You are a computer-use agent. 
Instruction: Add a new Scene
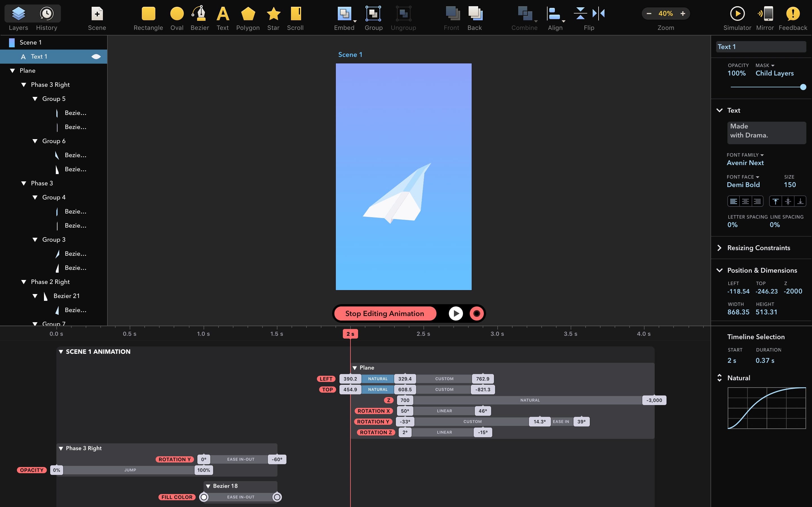(x=97, y=14)
